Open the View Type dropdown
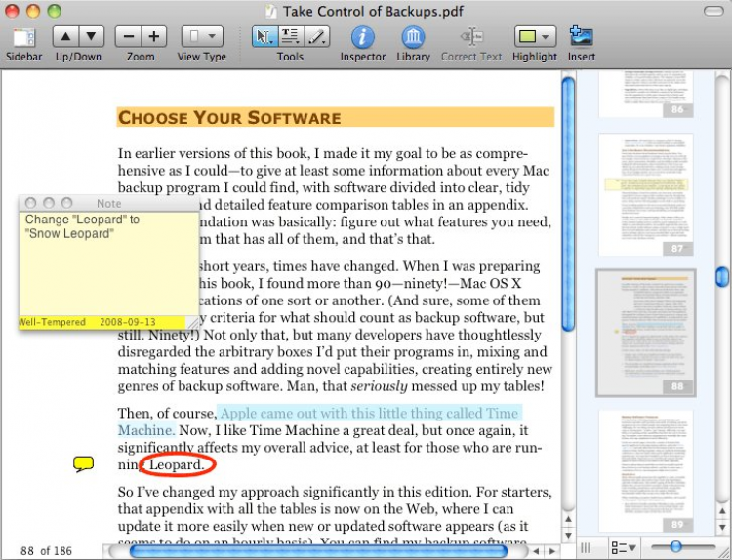 202,36
